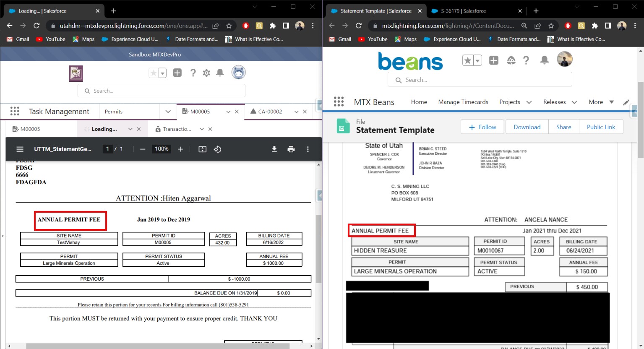Image resolution: width=644 pixels, height=349 pixels.
Task: Zoom in using the plus icon
Action: click(x=180, y=149)
